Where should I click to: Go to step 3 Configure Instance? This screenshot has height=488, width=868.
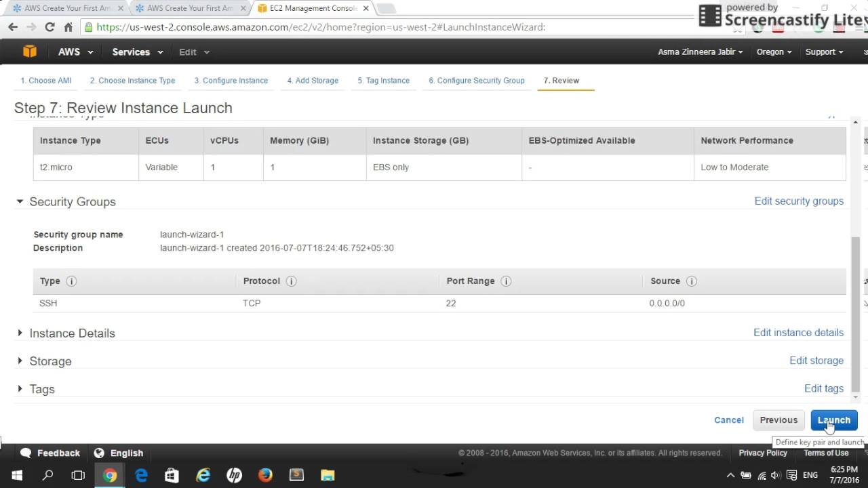(x=231, y=80)
